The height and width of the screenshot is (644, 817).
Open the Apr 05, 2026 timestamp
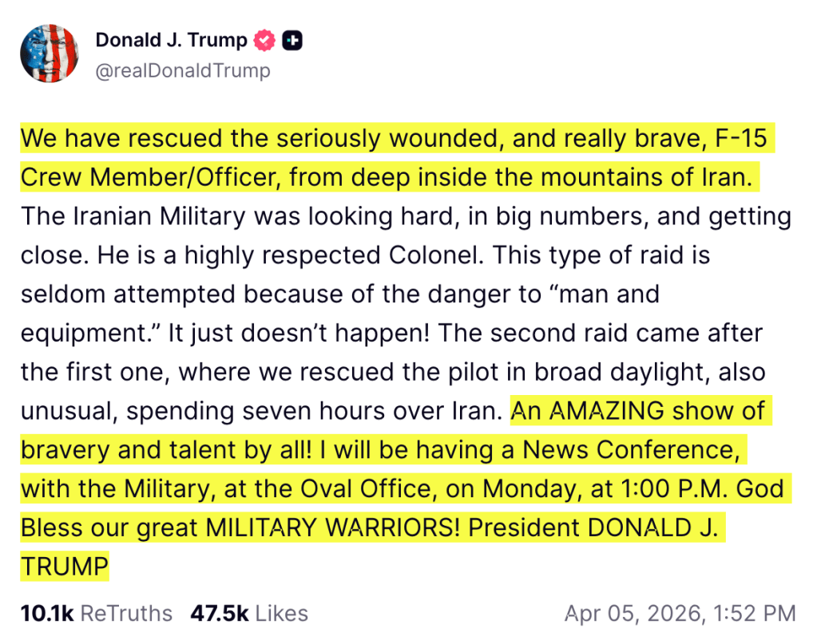(x=680, y=613)
